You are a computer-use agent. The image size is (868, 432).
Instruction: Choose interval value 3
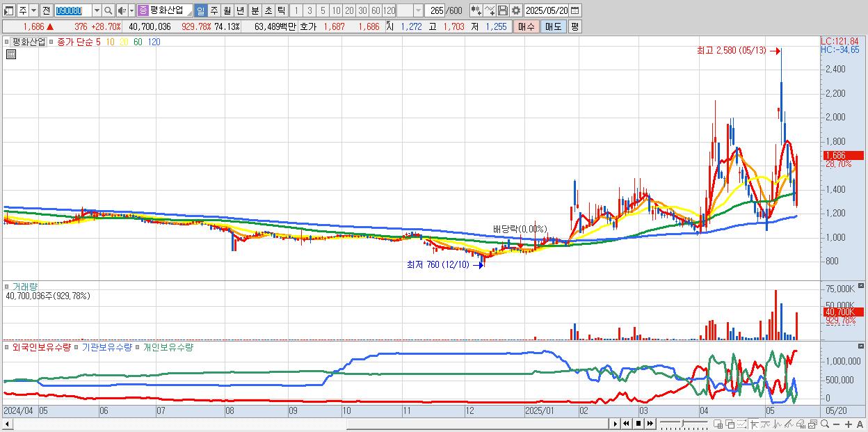coord(310,10)
